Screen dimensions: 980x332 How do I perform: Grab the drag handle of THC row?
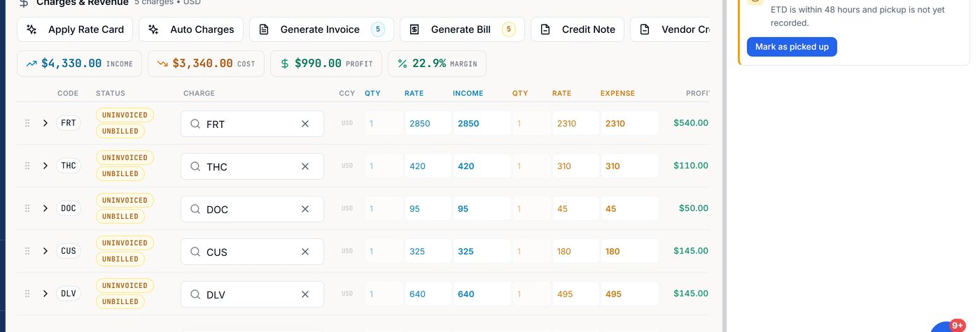coord(27,166)
